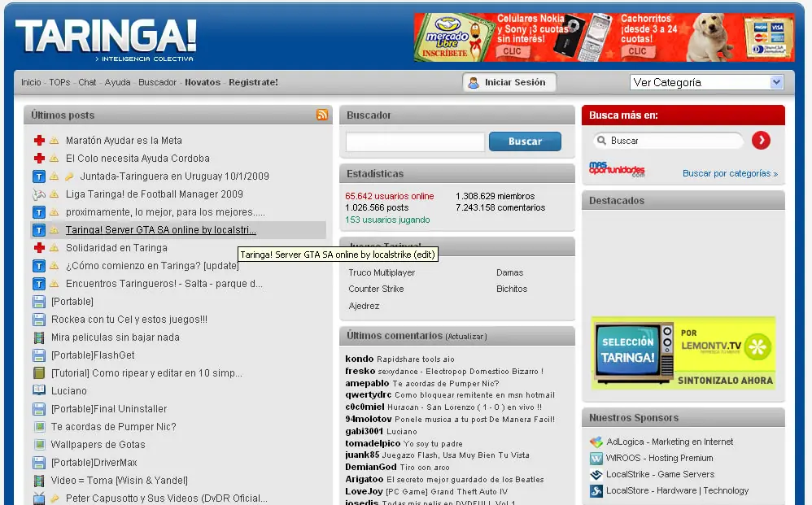Open TOPs in the navigation bar
This screenshot has height=505, width=812.
(59, 82)
